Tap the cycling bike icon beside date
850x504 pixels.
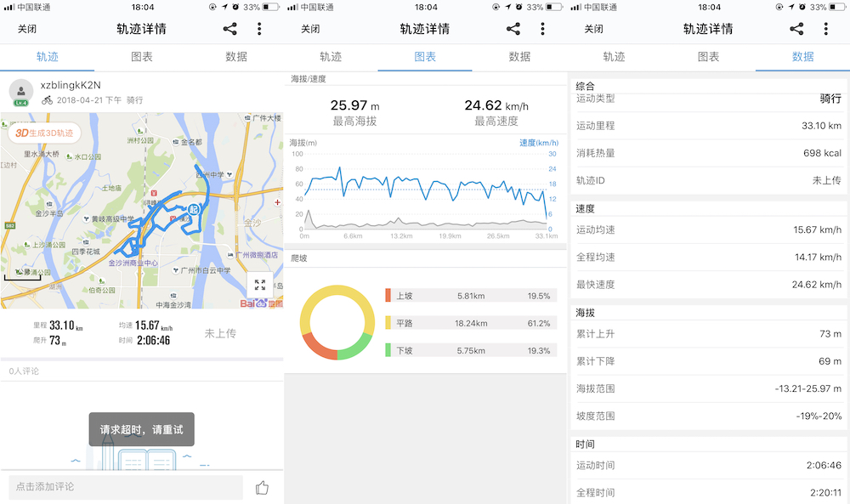click(x=47, y=100)
